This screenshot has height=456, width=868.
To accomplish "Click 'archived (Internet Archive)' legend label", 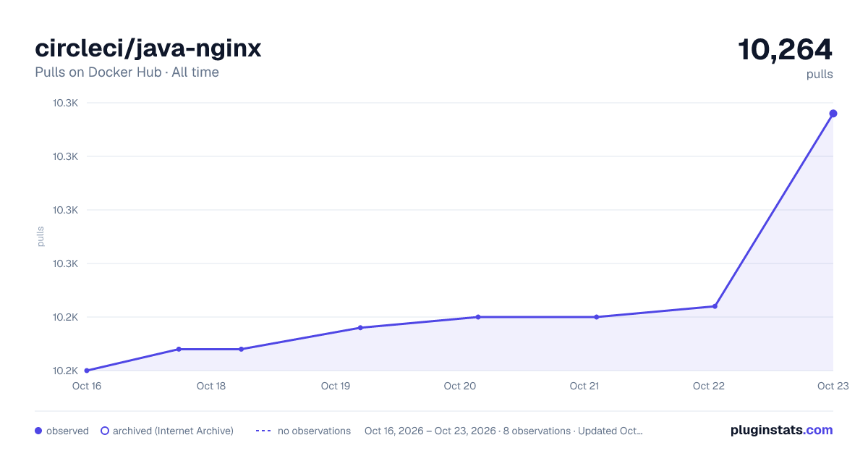I will tap(173, 431).
